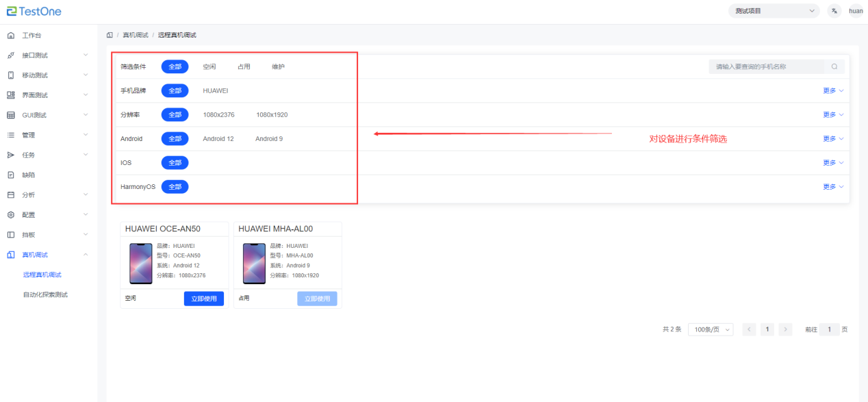This screenshot has width=868, height=402.
Task: Select the Android 12 filter option
Action: [218, 139]
